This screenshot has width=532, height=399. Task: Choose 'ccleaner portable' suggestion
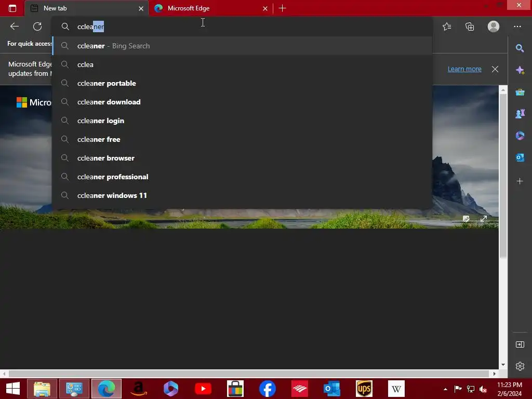(x=242, y=83)
